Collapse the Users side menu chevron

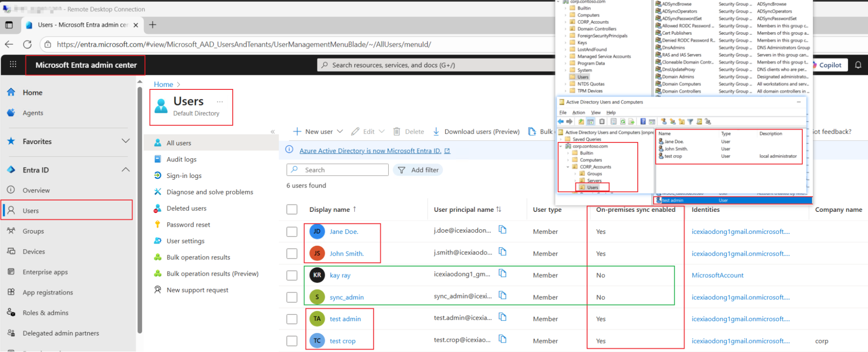click(x=273, y=132)
